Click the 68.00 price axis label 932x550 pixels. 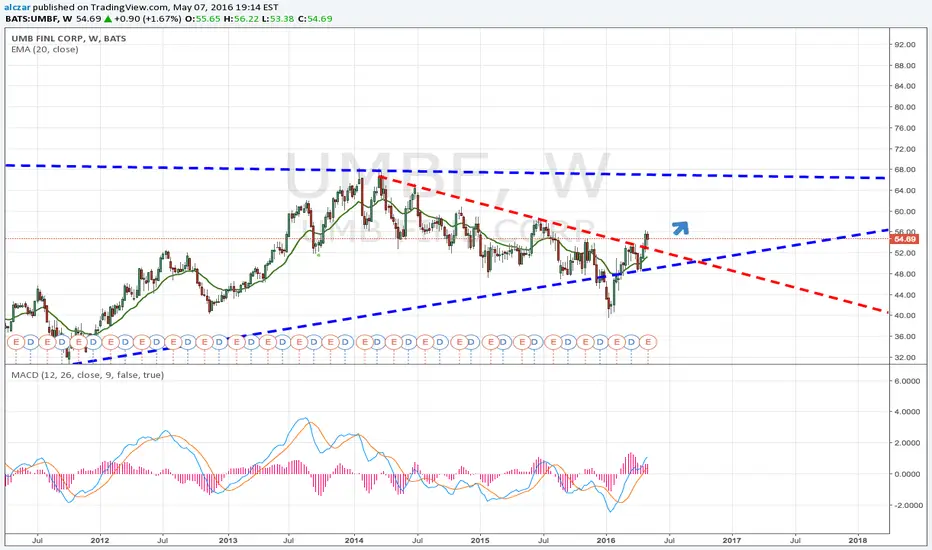[x=905, y=169]
